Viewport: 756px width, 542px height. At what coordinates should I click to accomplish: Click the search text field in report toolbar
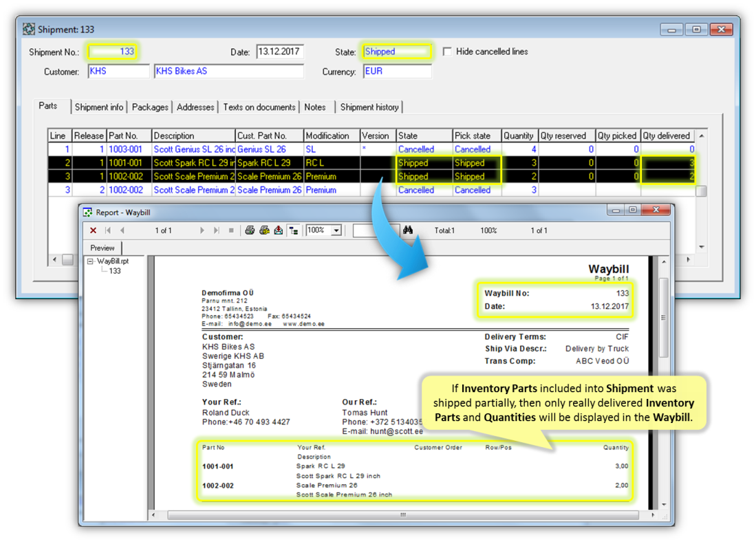376,230
